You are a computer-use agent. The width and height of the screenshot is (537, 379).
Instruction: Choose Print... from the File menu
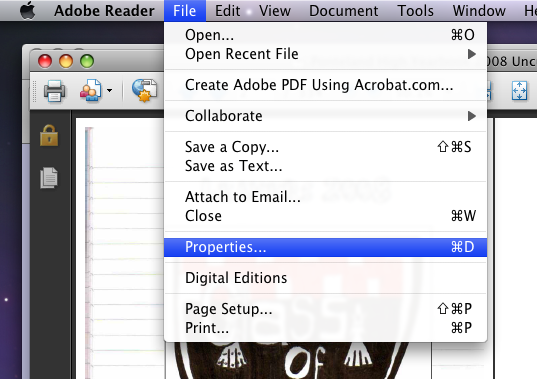click(x=325, y=328)
